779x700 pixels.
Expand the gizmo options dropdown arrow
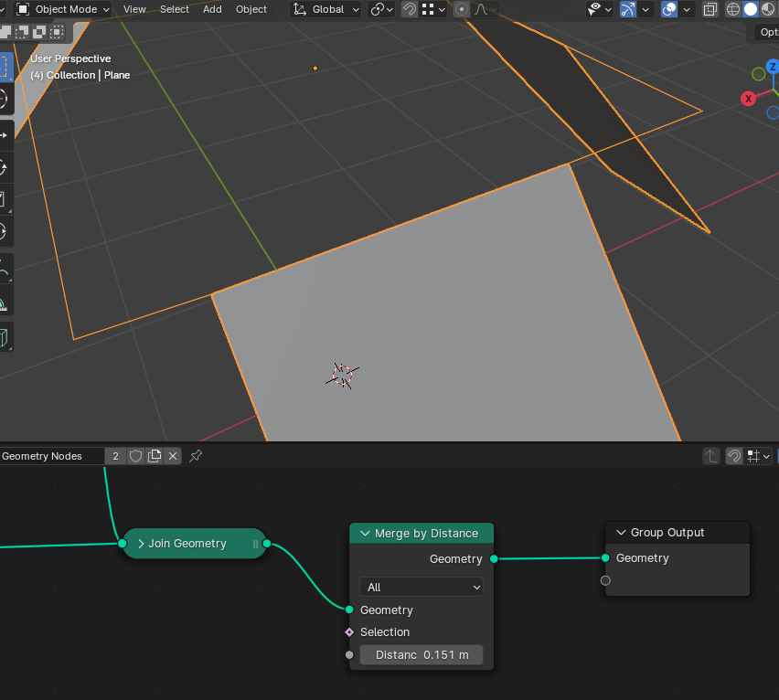[646, 9]
